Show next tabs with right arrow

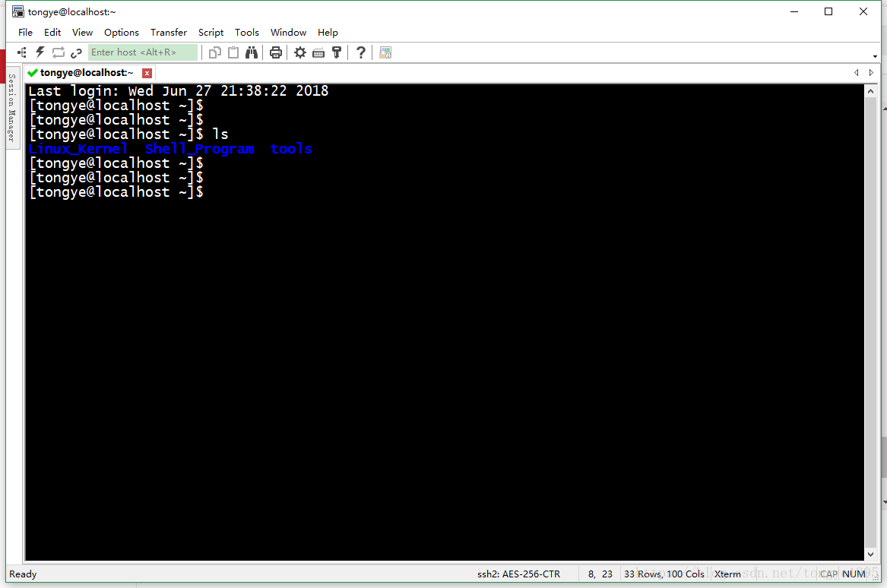pyautogui.click(x=871, y=72)
